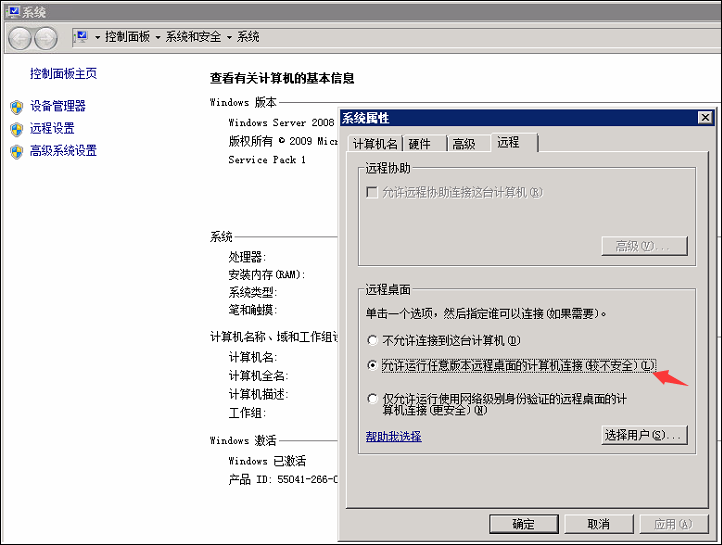The height and width of the screenshot is (545, 722).
Task: Open the 高级 tab
Action: pyautogui.click(x=464, y=144)
